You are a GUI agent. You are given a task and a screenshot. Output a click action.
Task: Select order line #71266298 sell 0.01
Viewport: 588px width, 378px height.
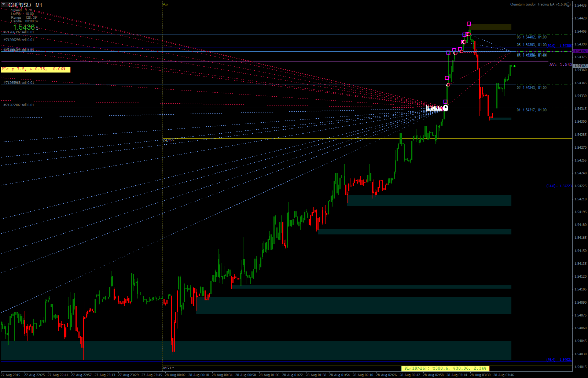19,40
